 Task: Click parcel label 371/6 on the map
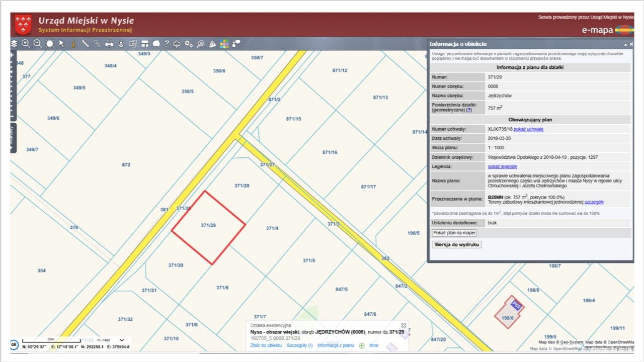[x=222, y=288]
